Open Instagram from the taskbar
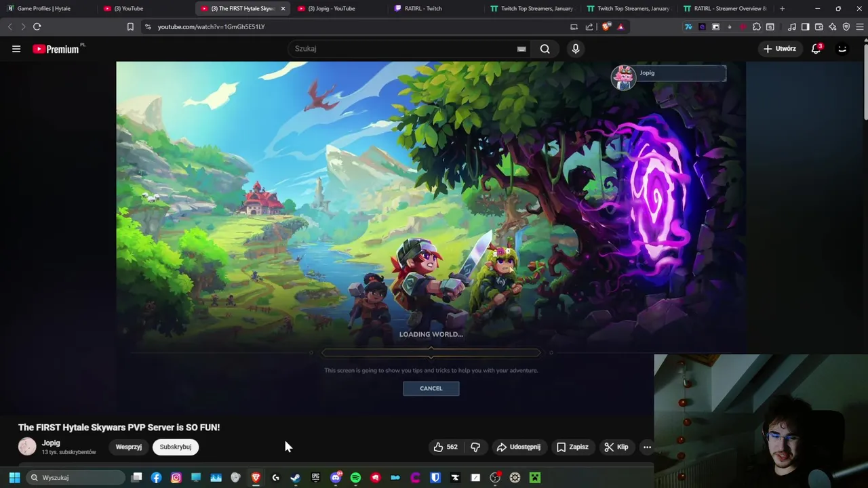 tap(176, 477)
